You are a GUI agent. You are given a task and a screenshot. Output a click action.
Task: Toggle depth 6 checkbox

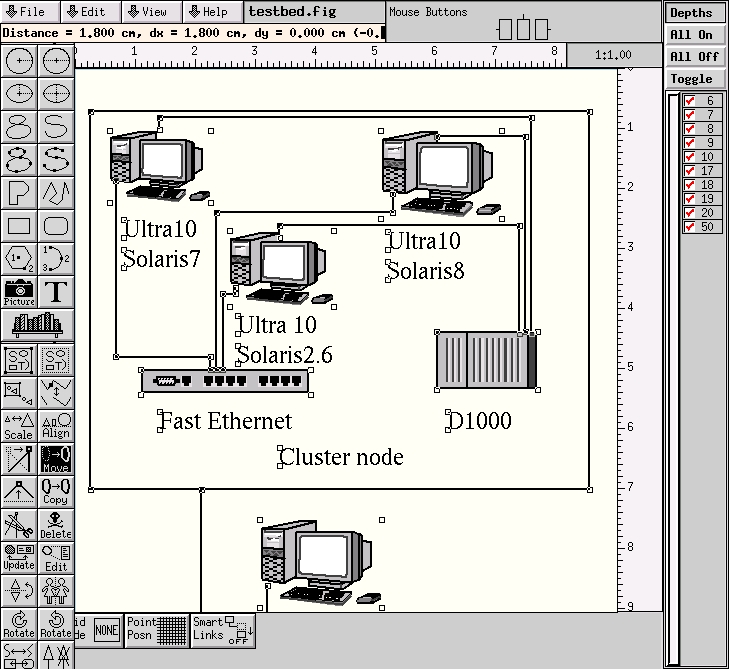690,101
